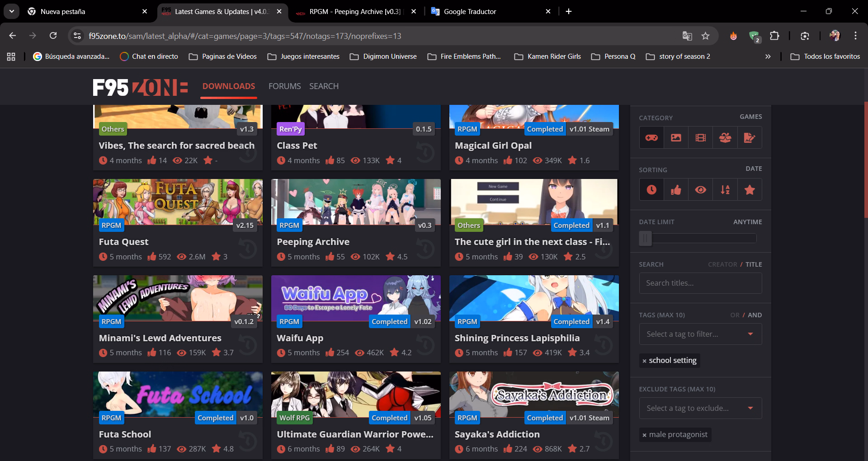
Task: Open 'Minami's Lewd Adventures' game title
Action: (x=160, y=338)
